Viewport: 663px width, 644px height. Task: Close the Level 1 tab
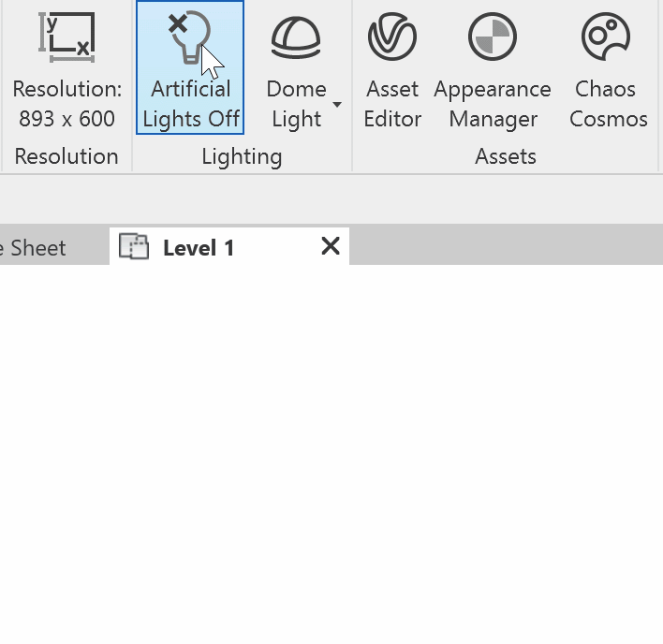[x=331, y=246]
